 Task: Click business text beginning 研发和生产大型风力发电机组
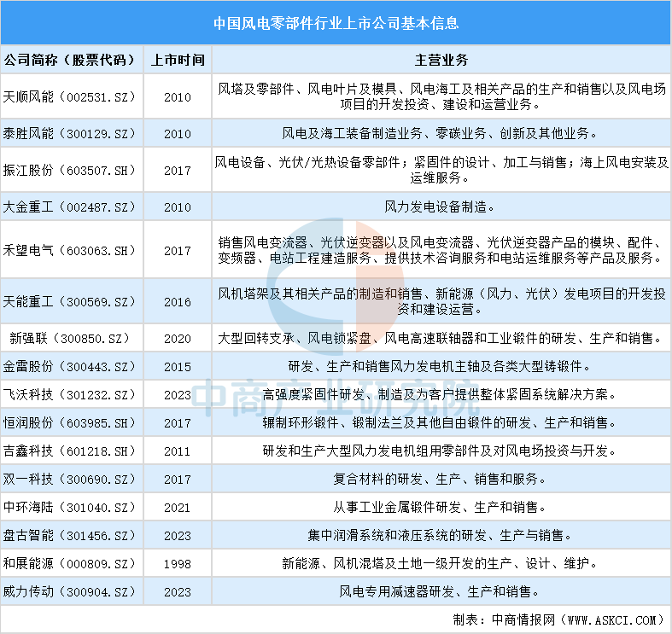(x=439, y=451)
